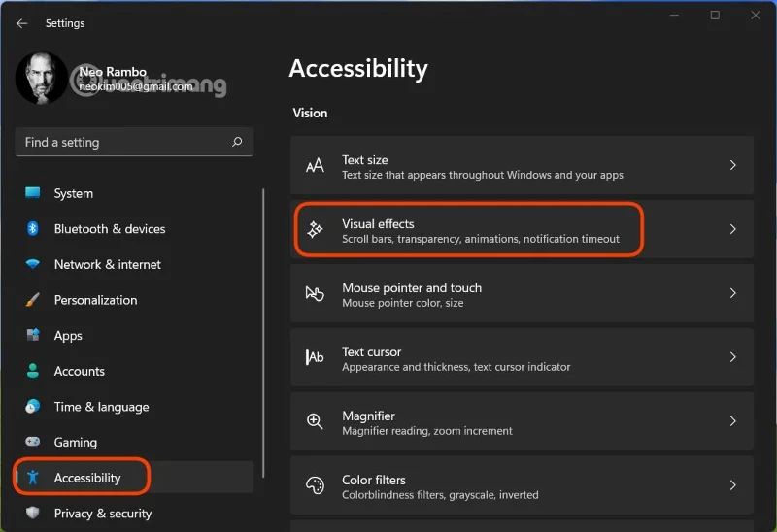Open the Apps category

click(x=134, y=335)
